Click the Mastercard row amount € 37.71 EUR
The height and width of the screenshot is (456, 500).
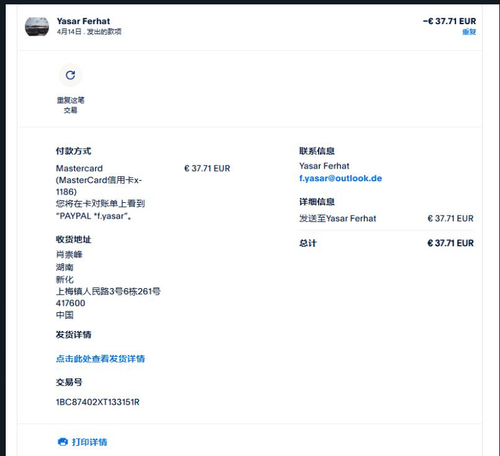207,168
